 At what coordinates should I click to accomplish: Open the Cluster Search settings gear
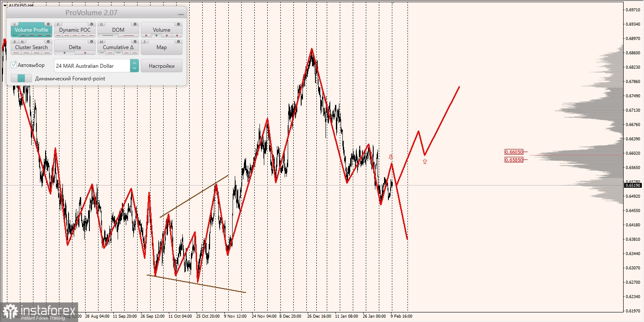tap(48, 41)
